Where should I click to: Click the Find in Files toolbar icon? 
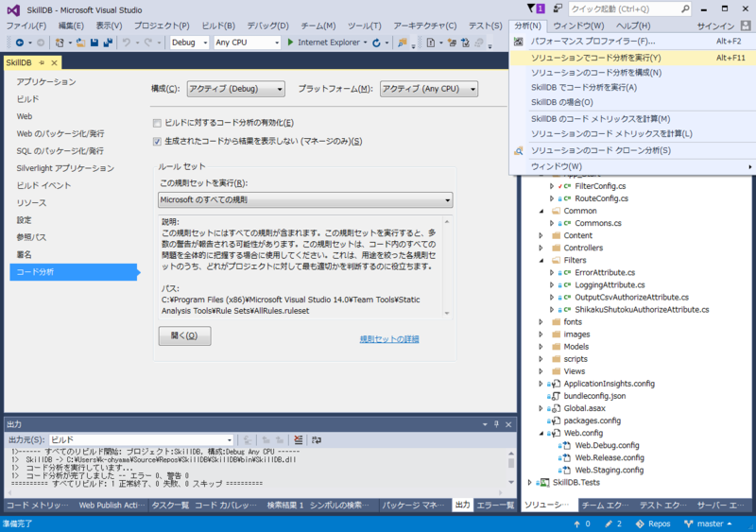(402, 43)
